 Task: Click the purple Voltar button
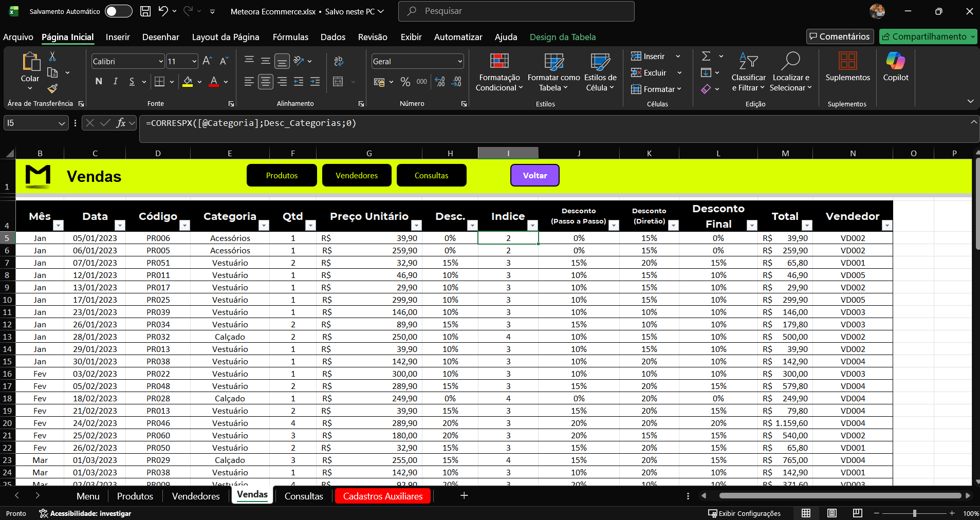point(534,175)
